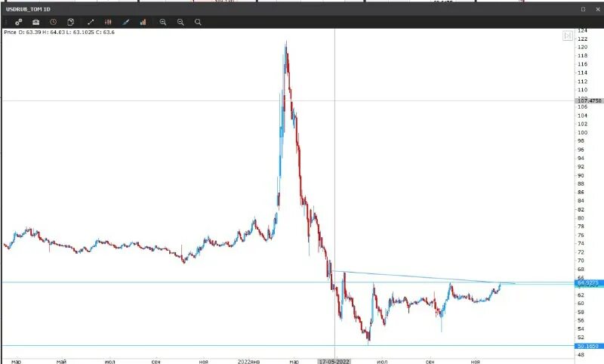Click the briefcase toolbar icon
Screen dimensions: 604x364
35,22
